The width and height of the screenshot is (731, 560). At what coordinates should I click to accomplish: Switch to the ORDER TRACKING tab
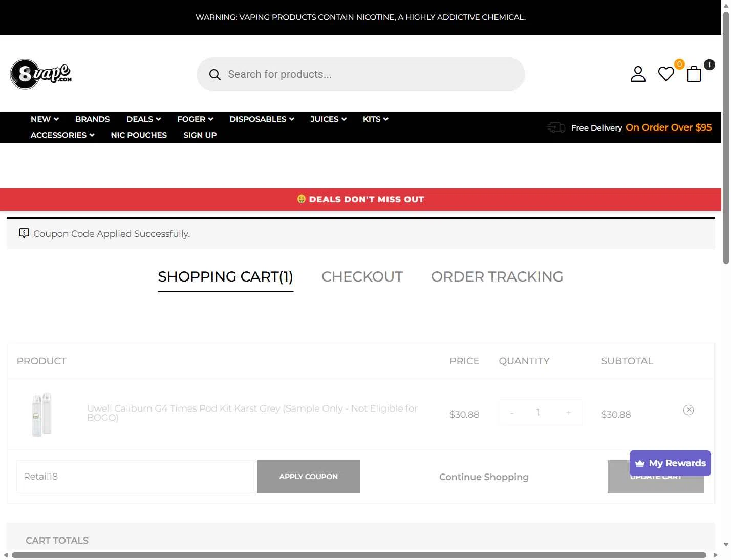(497, 276)
